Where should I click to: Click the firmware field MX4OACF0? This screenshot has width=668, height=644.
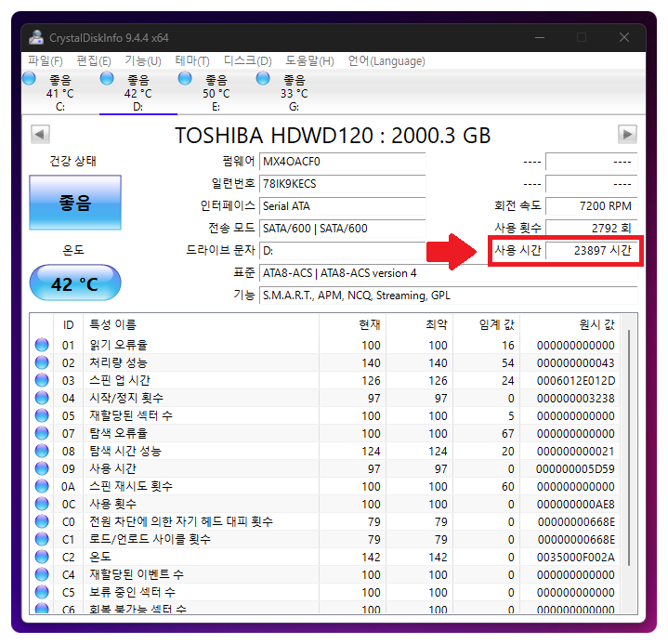(x=342, y=162)
